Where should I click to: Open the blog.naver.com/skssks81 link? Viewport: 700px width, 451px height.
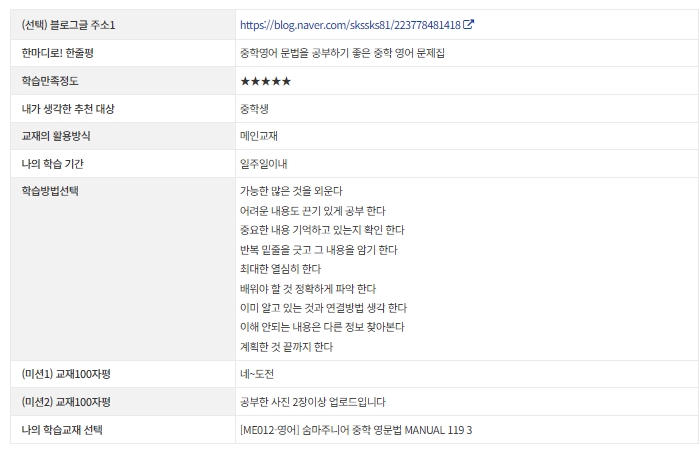[x=350, y=24]
